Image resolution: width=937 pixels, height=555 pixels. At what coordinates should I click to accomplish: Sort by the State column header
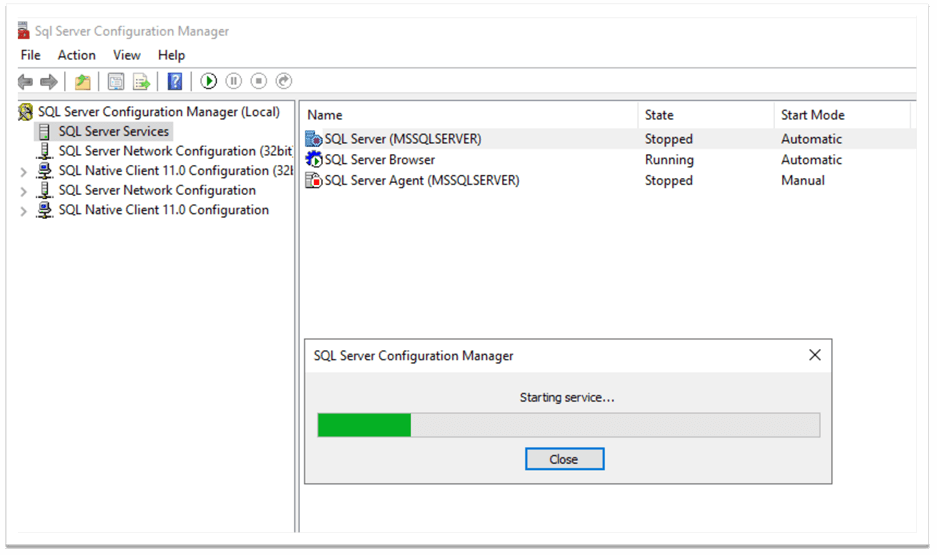tap(706, 115)
